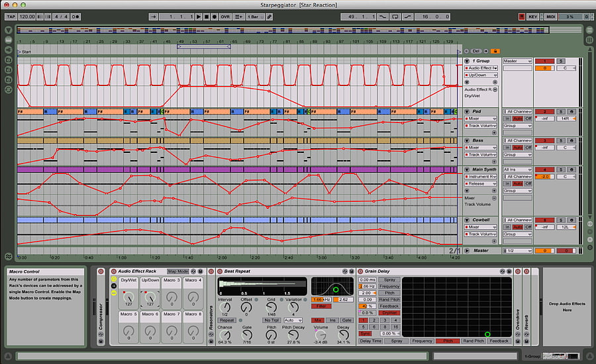Screen dimensions: 596x364
Task: Solo the Pad track
Action: 561,112
